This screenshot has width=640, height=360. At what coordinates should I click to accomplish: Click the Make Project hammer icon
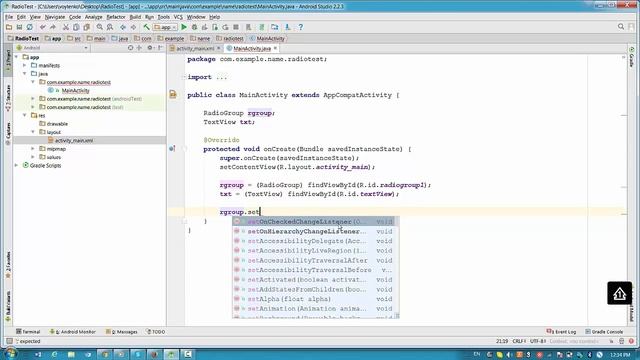146,27
